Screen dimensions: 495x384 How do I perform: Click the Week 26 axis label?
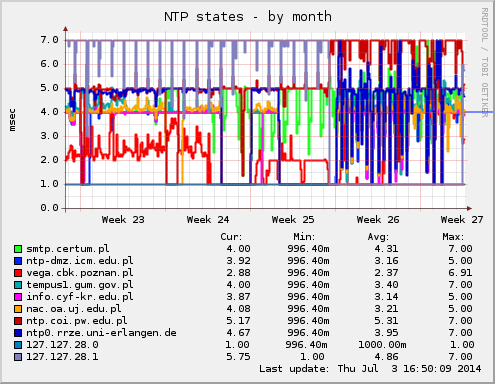(378, 220)
